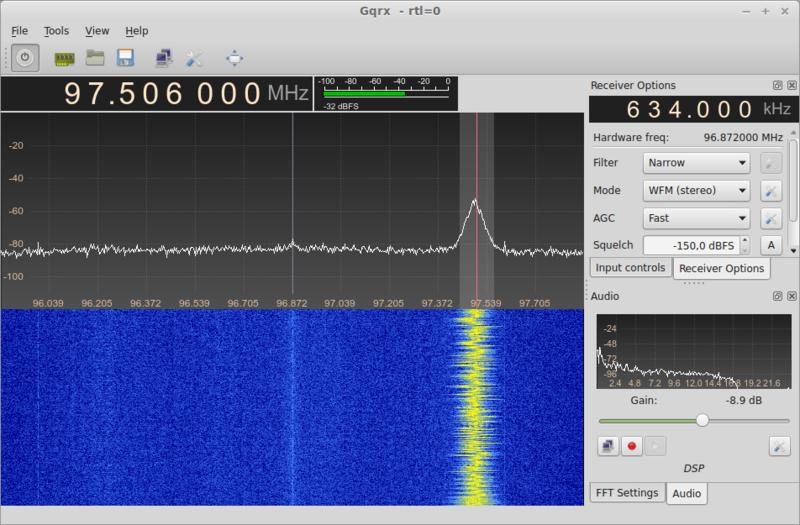The height and width of the screenshot is (525, 800).
Task: Open remote control settings tools icon
Action: pyautogui.click(x=194, y=59)
